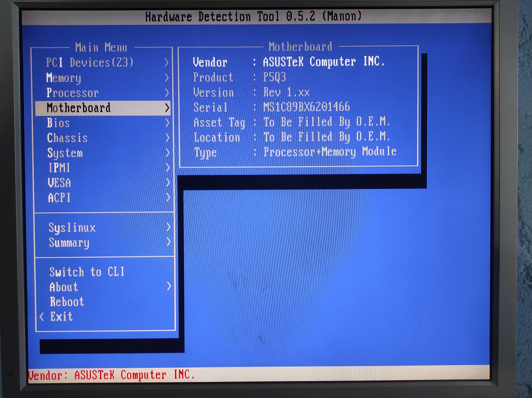The width and height of the screenshot is (532, 398).
Task: Expand the ACPI submenu arrow
Action: pos(168,198)
